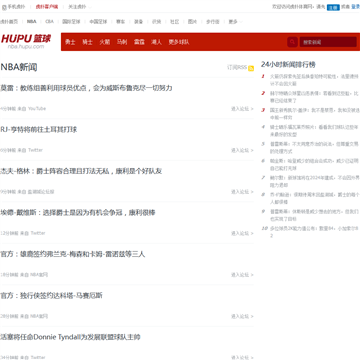Go to 国际足球 section

[71, 22]
